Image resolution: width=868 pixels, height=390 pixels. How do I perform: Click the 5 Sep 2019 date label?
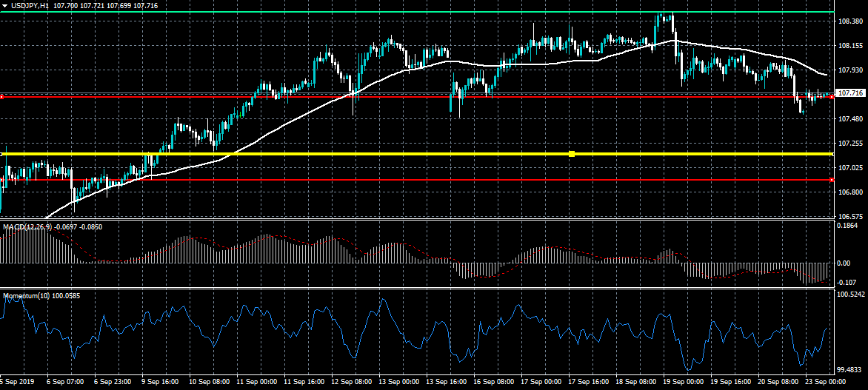pyautogui.click(x=16, y=382)
